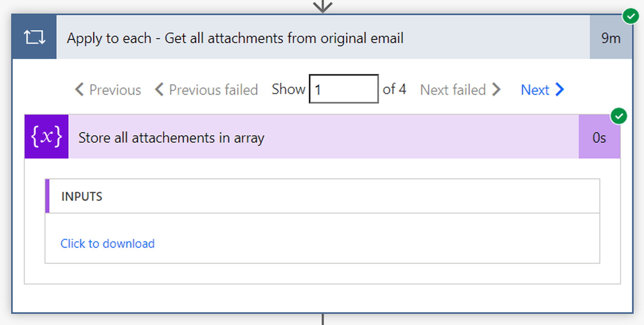Click the blue chevron after Next
644x325 pixels.
click(x=560, y=89)
